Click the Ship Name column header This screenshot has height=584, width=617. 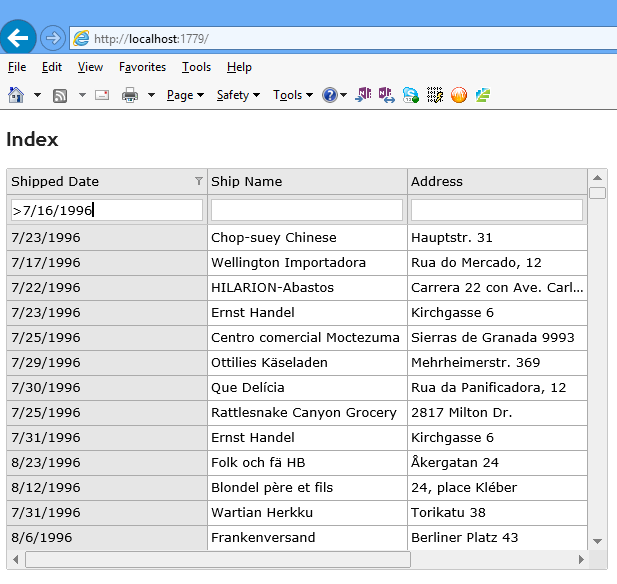tap(307, 181)
